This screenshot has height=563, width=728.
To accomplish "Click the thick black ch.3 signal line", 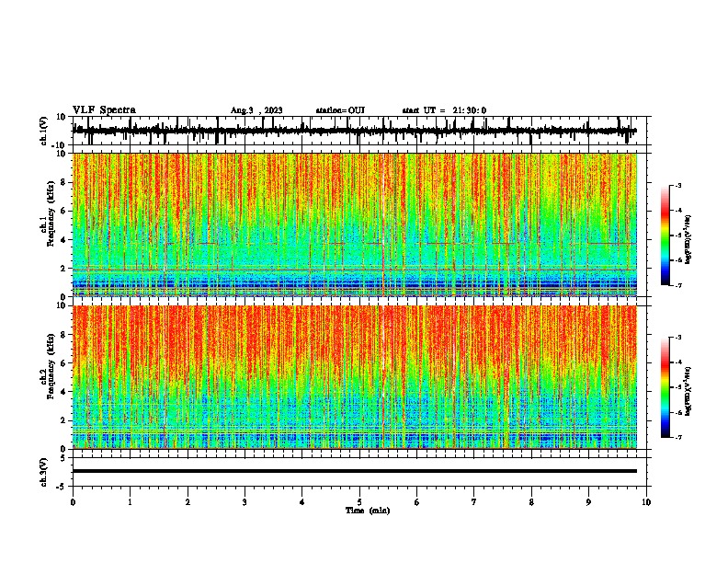I will (355, 471).
